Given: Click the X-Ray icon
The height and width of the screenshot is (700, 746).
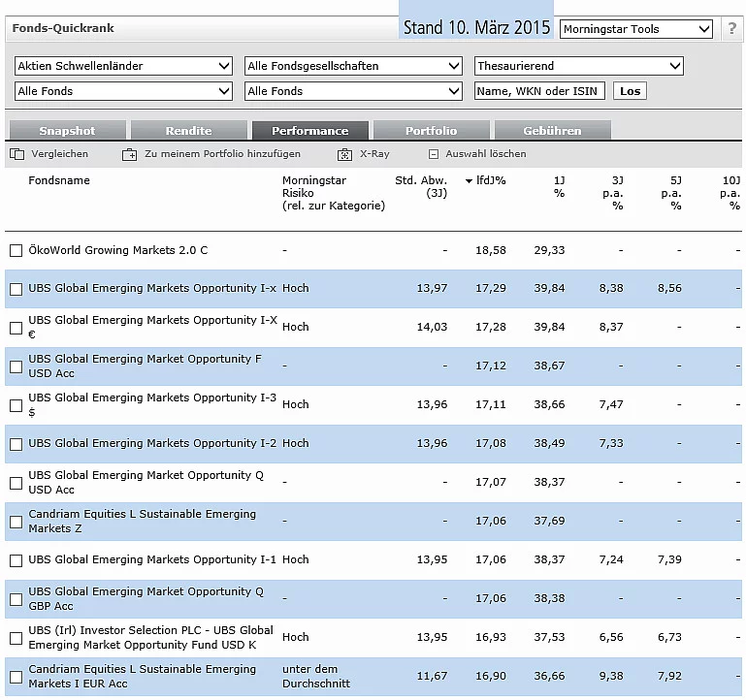Looking at the screenshot, I should (345, 154).
